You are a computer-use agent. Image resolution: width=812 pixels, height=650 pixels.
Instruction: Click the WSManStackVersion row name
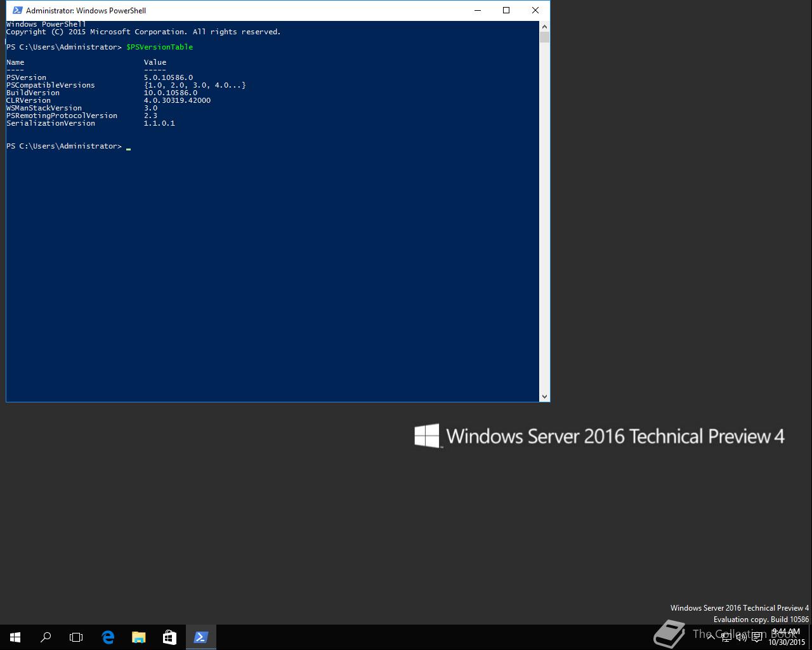click(44, 108)
